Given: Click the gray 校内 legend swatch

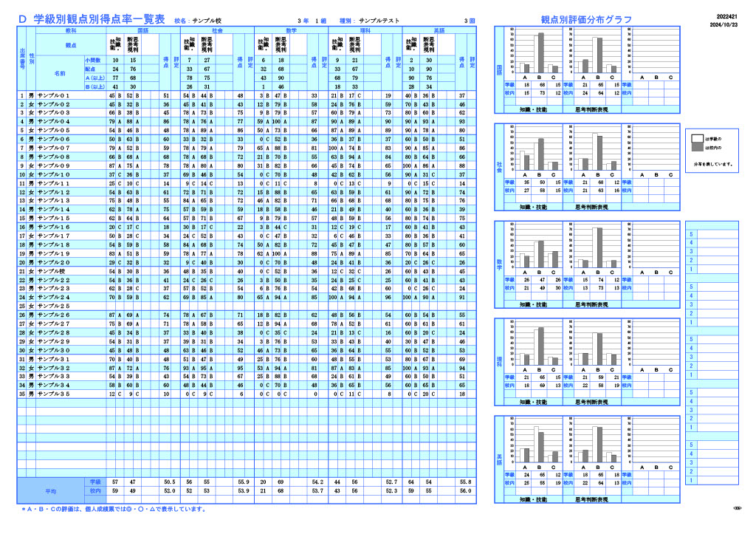Looking at the screenshot, I should tap(698, 147).
